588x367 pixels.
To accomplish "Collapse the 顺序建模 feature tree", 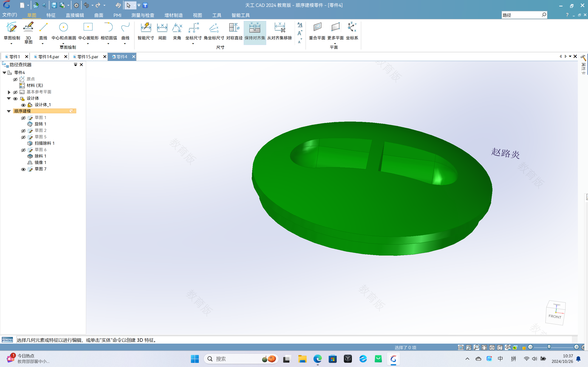I will pyautogui.click(x=9, y=111).
